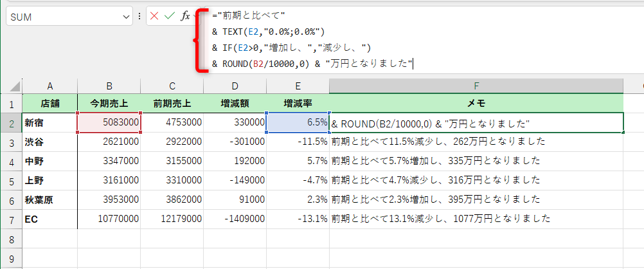Select row 6 header

[11, 200]
